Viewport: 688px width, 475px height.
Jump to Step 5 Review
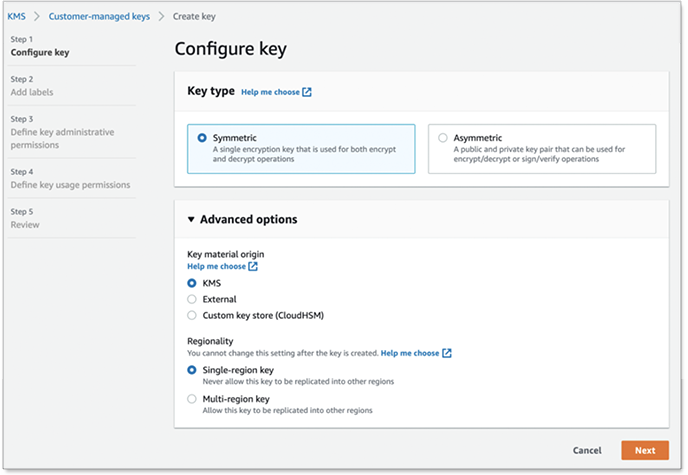[x=25, y=225]
